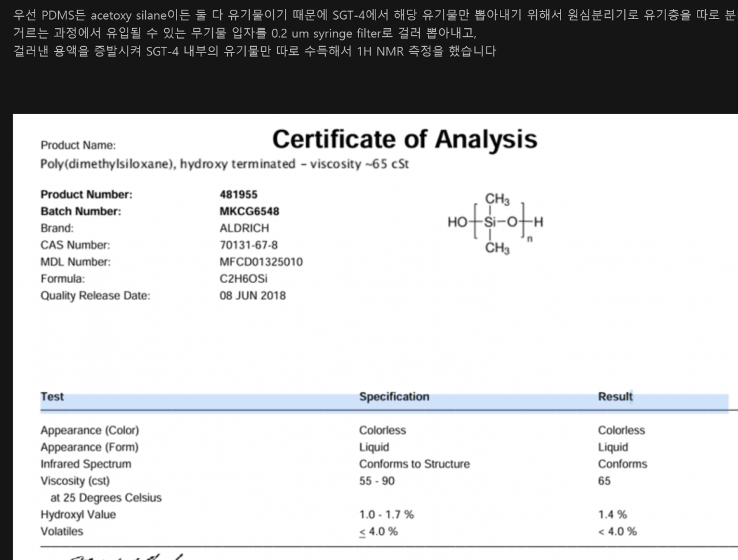Click the MDL number MFCD01325010
This screenshot has height=560, width=738.
pos(261,262)
